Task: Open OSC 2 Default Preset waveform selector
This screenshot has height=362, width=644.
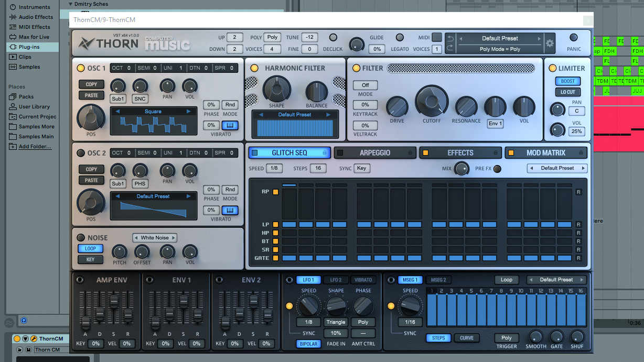Action: point(153,196)
